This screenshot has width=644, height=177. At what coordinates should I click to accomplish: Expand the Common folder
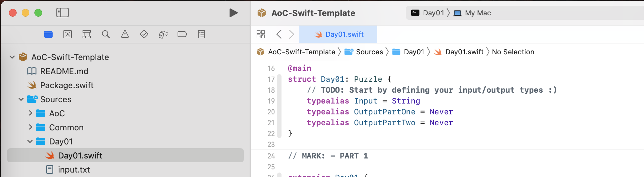30,127
